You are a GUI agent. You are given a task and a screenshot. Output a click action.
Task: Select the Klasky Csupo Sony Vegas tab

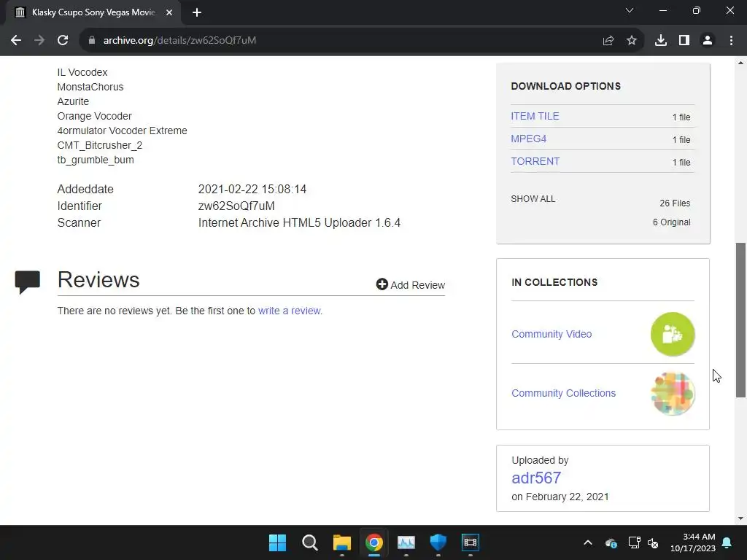(93, 12)
